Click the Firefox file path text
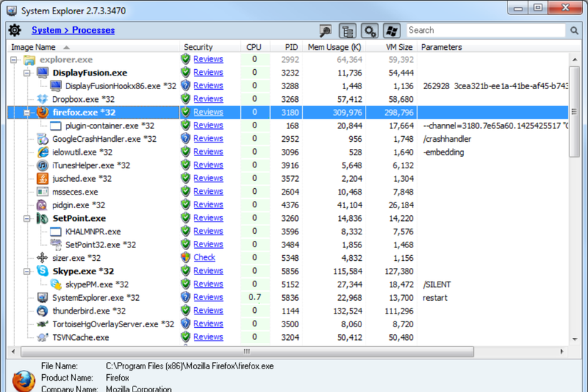The width and height of the screenshot is (588, 392). point(190,366)
